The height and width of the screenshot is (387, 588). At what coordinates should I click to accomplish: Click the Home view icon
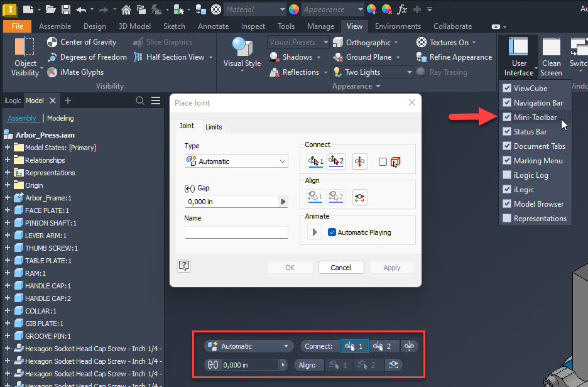(126, 10)
